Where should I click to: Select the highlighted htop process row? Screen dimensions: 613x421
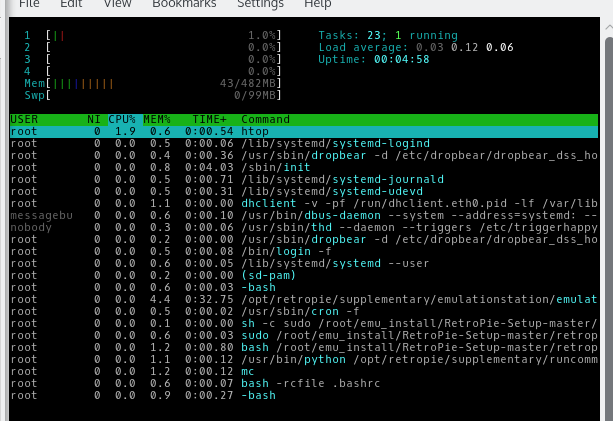[x=300, y=131]
